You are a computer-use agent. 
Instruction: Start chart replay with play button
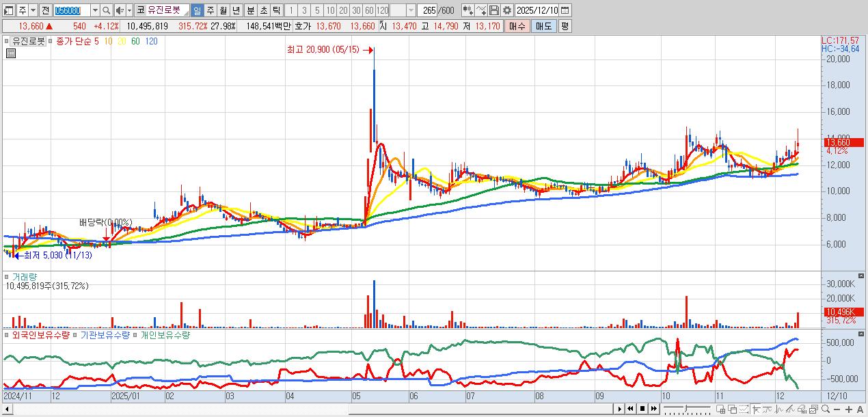620,409
